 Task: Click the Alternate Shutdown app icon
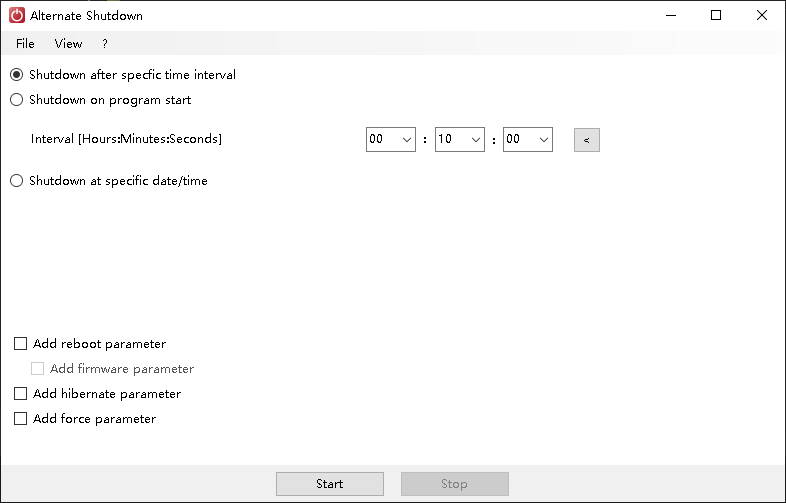(16, 16)
